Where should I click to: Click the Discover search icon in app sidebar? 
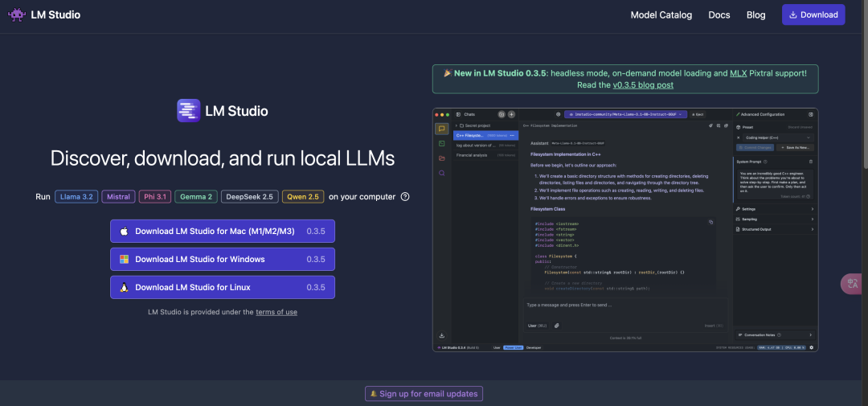(x=442, y=173)
